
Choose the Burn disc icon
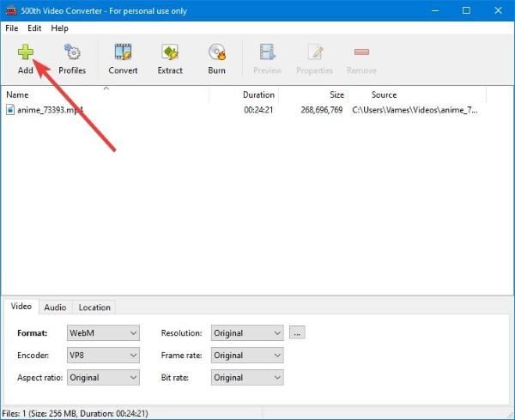tap(217, 52)
